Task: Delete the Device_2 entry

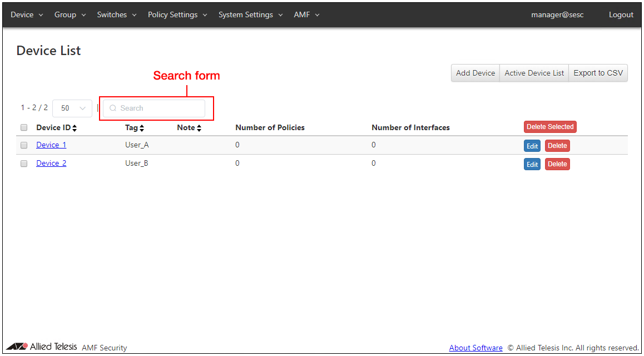Action: [557, 164]
